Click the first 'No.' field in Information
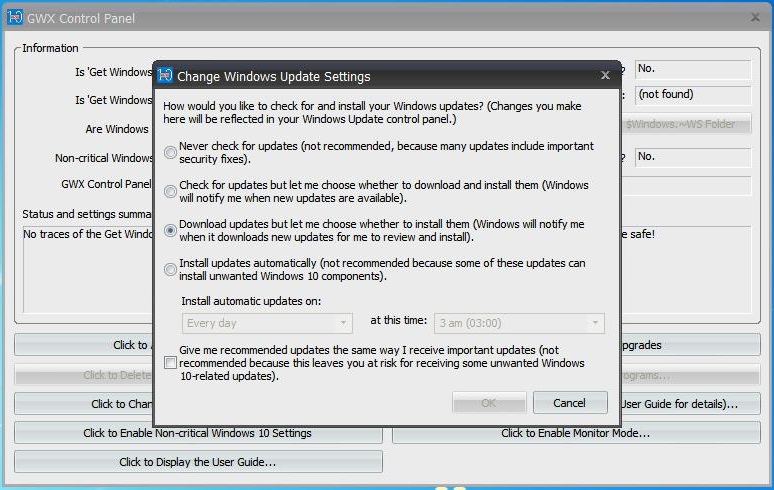This screenshot has width=774, height=490. point(693,69)
